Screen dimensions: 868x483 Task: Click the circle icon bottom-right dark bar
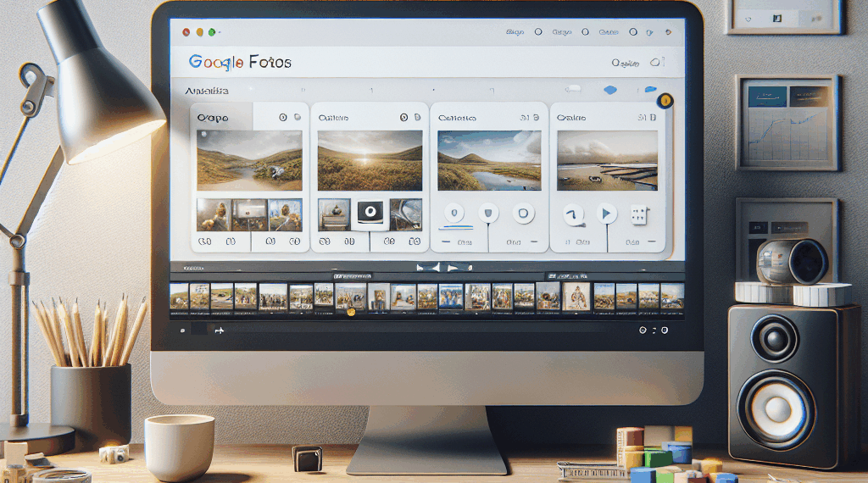[643, 330]
